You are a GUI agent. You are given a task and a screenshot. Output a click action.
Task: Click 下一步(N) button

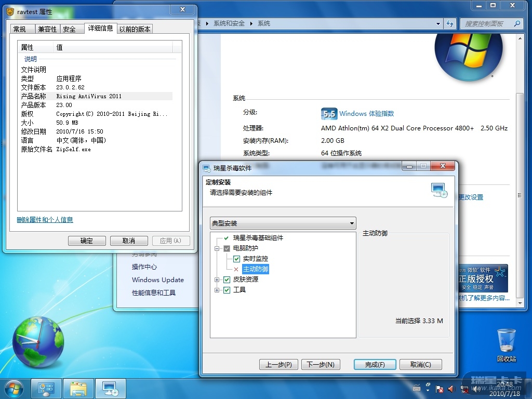click(x=321, y=364)
